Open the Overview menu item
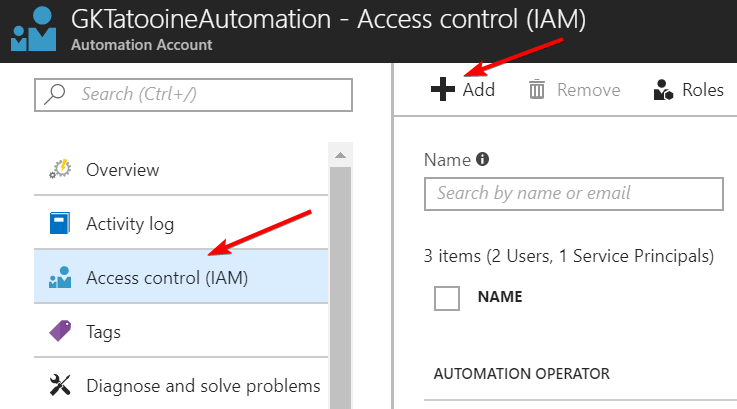737x409 pixels. (x=181, y=169)
